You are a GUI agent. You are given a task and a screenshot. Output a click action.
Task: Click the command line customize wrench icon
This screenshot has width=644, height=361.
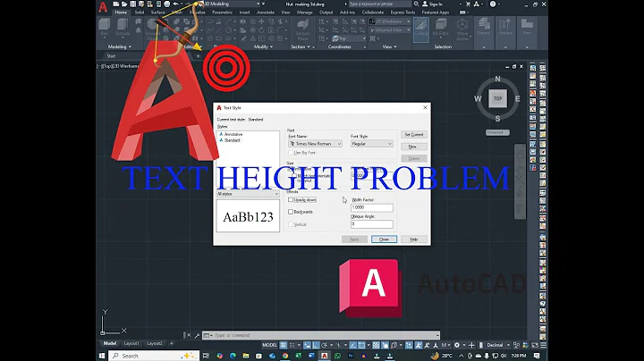197,335
